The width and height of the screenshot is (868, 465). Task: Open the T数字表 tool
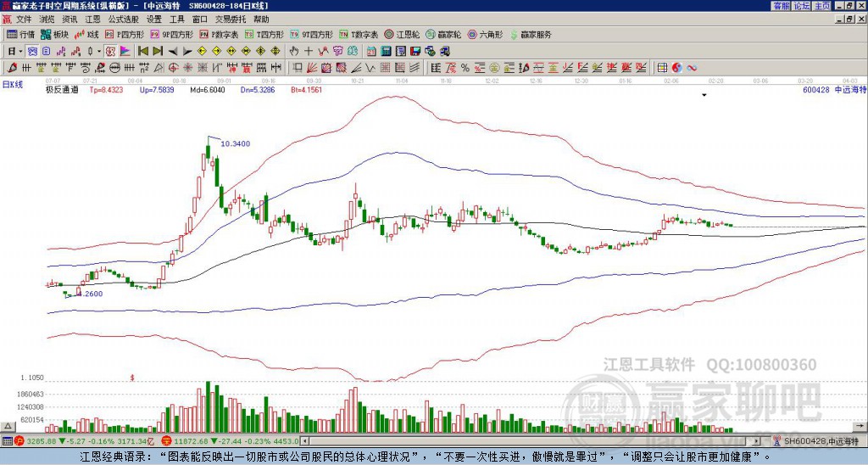tap(359, 34)
